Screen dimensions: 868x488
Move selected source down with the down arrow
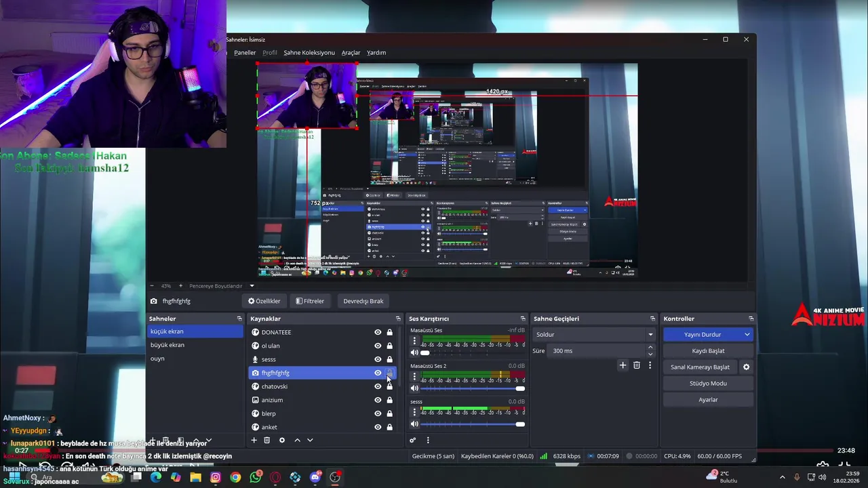pyautogui.click(x=310, y=440)
